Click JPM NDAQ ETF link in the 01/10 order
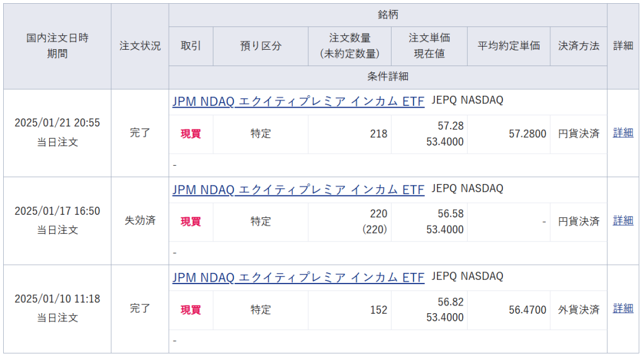The image size is (644, 356). [298, 277]
